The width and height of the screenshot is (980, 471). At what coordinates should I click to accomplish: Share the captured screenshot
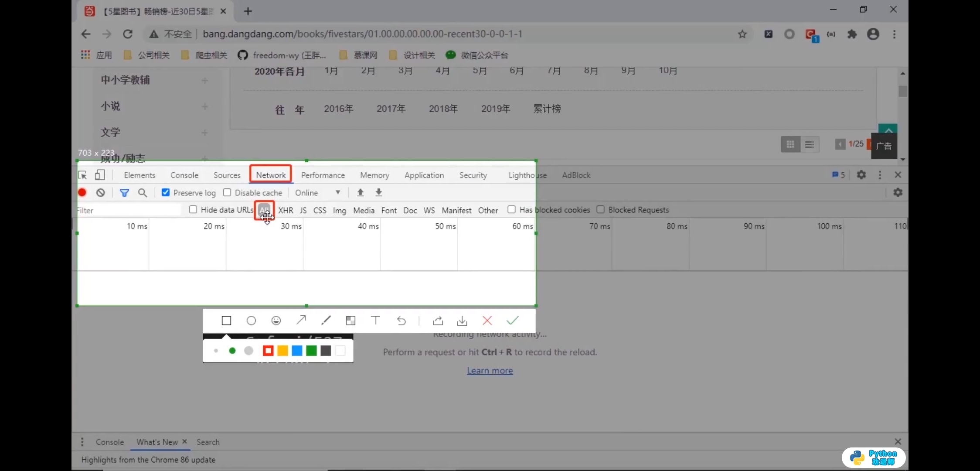[x=438, y=321]
